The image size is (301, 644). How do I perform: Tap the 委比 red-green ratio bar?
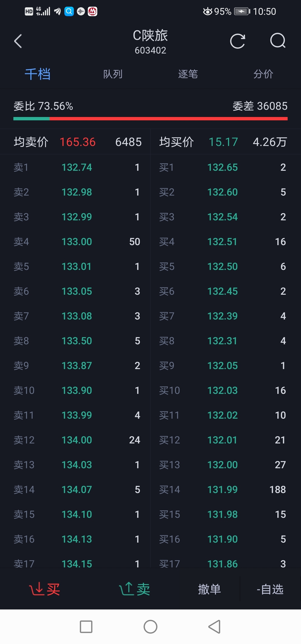click(x=151, y=119)
